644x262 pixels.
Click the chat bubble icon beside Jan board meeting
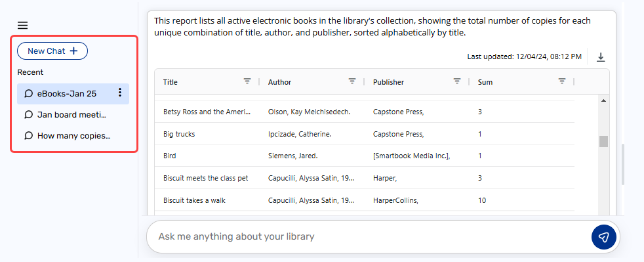click(x=28, y=114)
